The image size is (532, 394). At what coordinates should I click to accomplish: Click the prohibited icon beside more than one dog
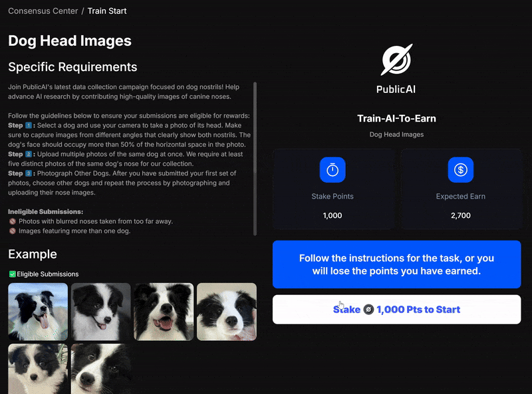13,231
